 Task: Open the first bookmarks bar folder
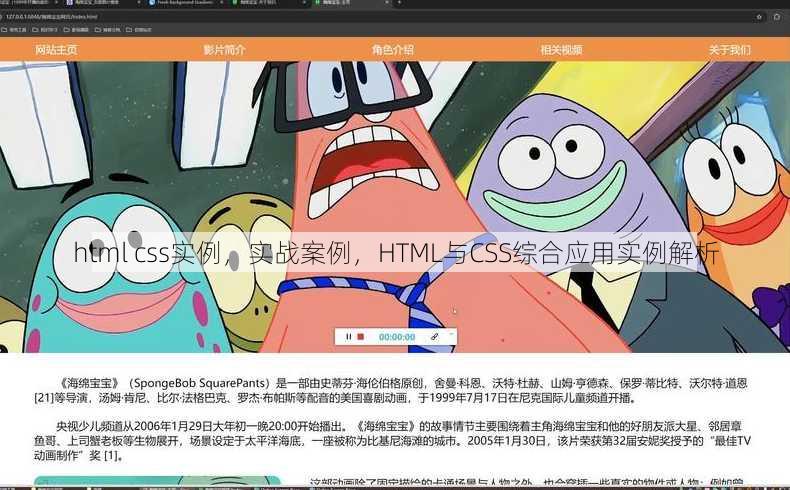pyautogui.click(x=14, y=30)
